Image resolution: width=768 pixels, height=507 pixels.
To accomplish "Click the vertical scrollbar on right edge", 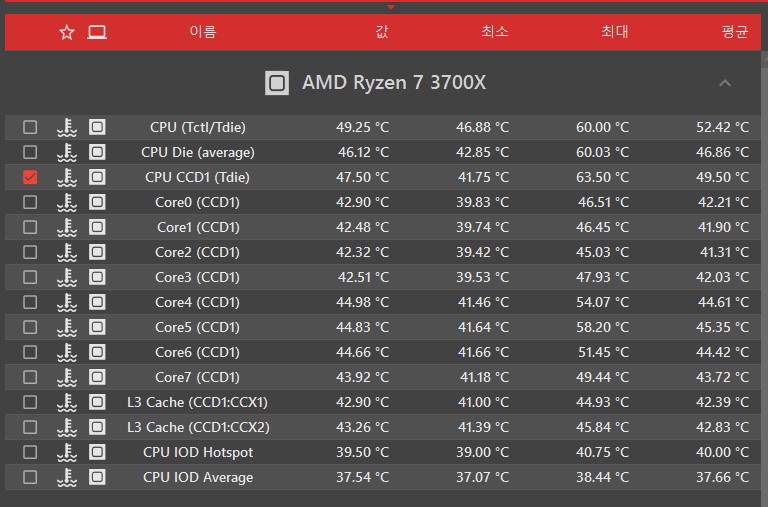I will click(x=765, y=279).
